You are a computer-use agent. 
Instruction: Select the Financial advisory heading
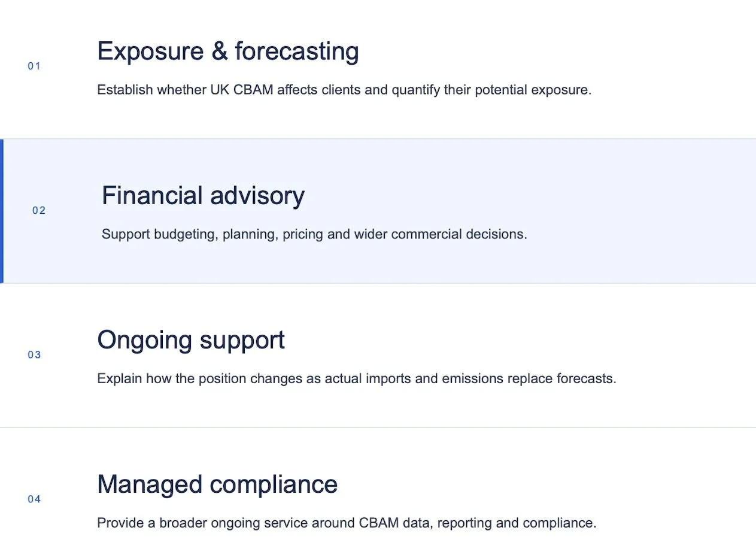[x=203, y=196]
